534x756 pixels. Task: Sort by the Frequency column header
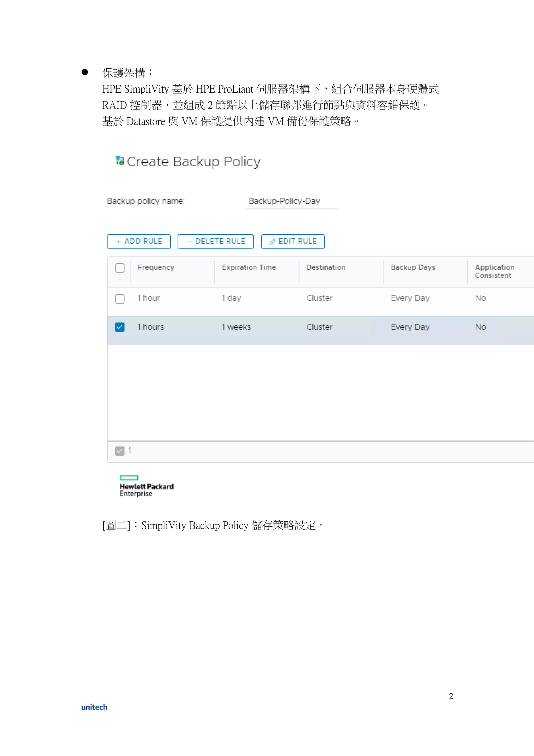click(x=156, y=267)
